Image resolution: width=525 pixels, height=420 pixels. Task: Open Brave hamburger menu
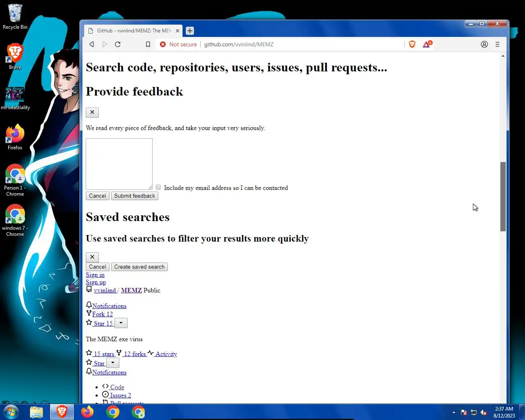click(498, 44)
